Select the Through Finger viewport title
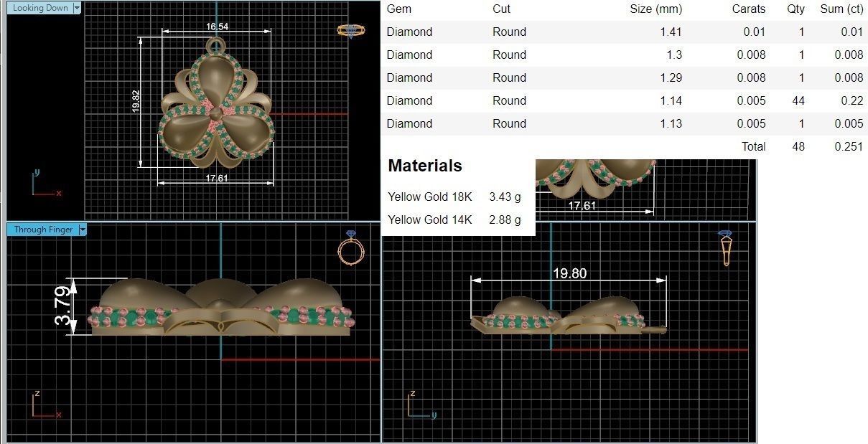The height and width of the screenshot is (444, 868). click(43, 230)
